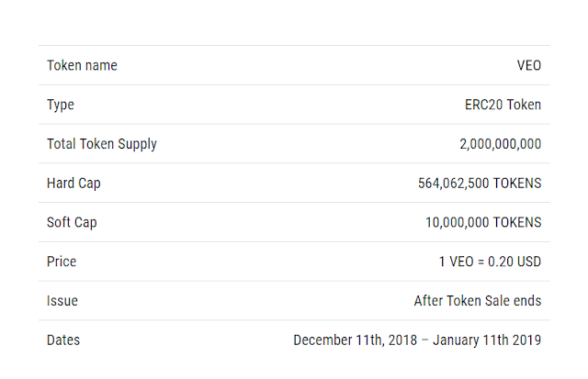The width and height of the screenshot is (588, 379).
Task: Click the Hard Cap label
Action: click(x=73, y=184)
